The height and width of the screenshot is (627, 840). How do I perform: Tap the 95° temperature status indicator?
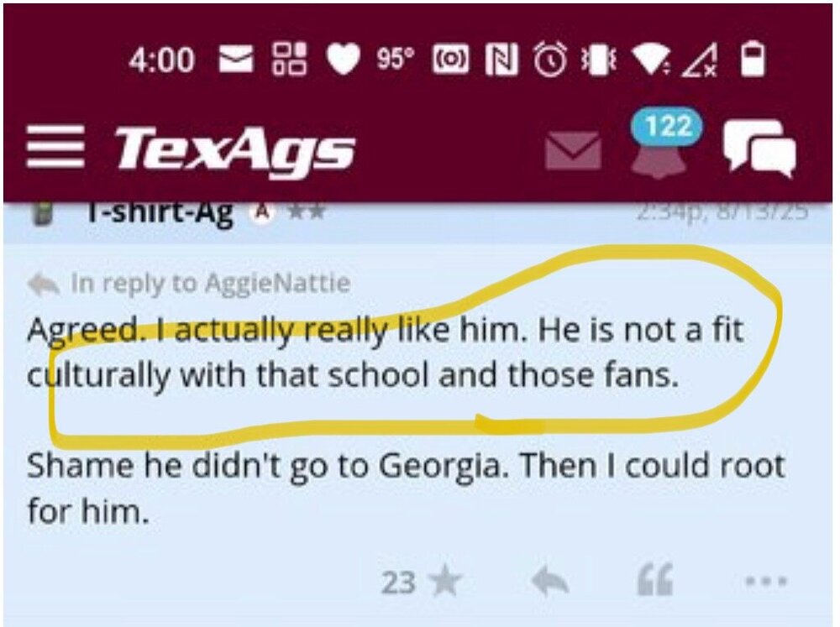(x=396, y=60)
